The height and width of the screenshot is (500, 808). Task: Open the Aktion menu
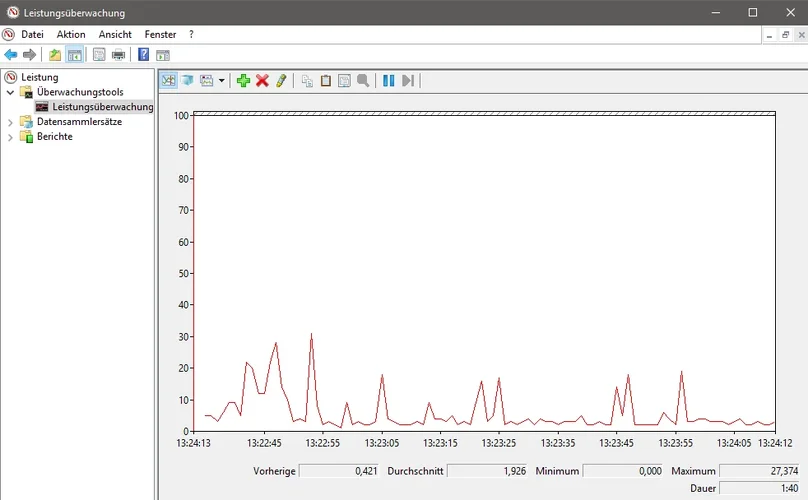pos(71,34)
